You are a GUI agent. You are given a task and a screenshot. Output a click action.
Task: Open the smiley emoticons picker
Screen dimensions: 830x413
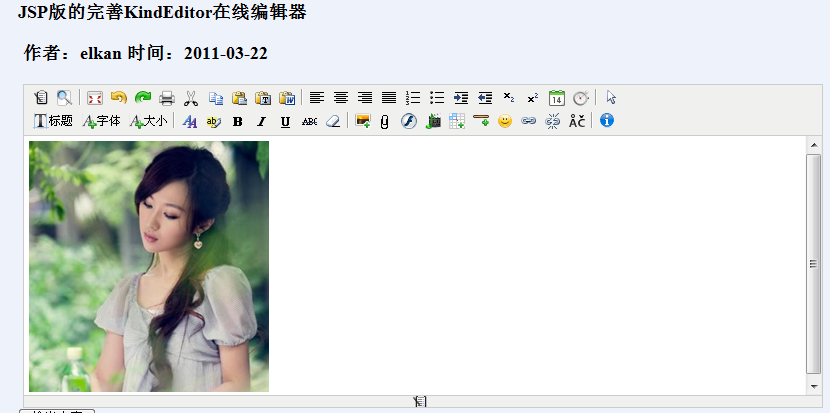[x=505, y=121]
